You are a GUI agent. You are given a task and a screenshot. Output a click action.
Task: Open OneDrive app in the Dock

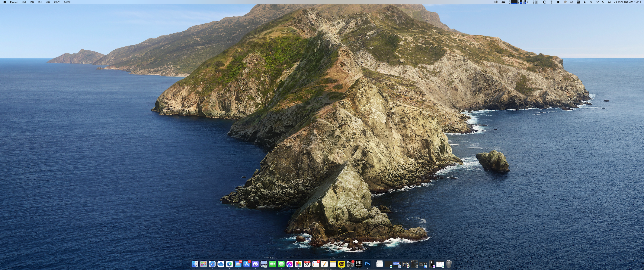coord(221,264)
